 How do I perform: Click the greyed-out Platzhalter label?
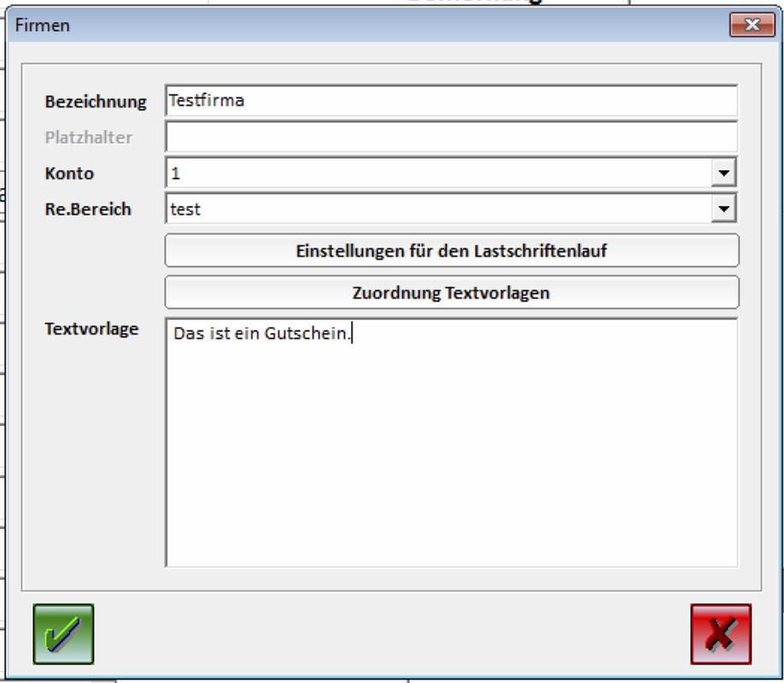pos(89,137)
